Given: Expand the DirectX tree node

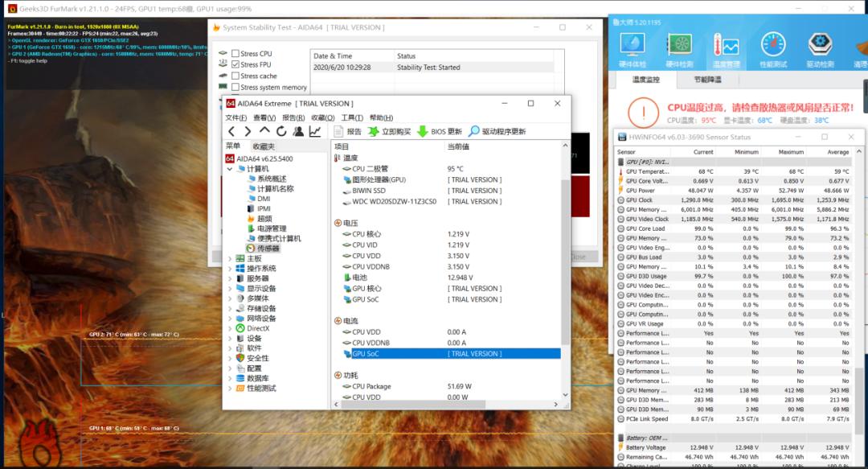Looking at the screenshot, I should 230,328.
